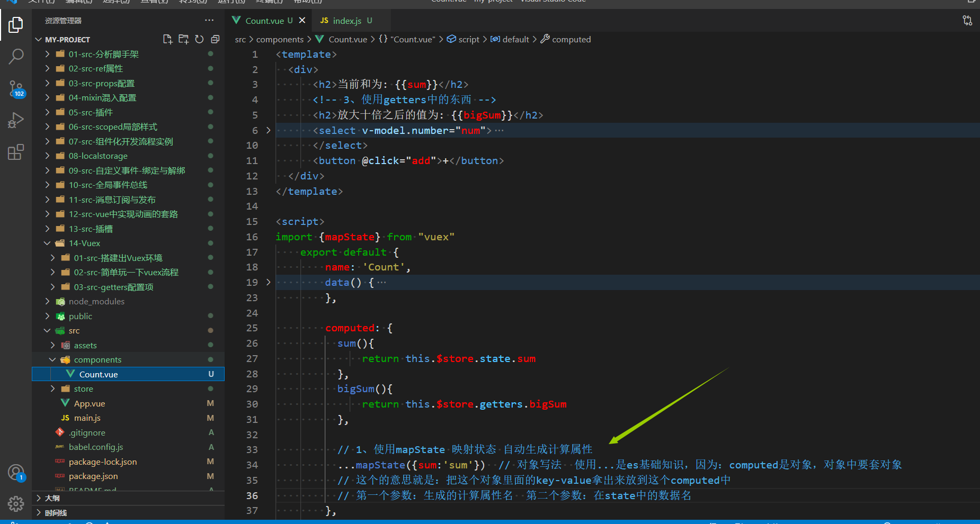Open the Manage gear icon

(x=16, y=503)
